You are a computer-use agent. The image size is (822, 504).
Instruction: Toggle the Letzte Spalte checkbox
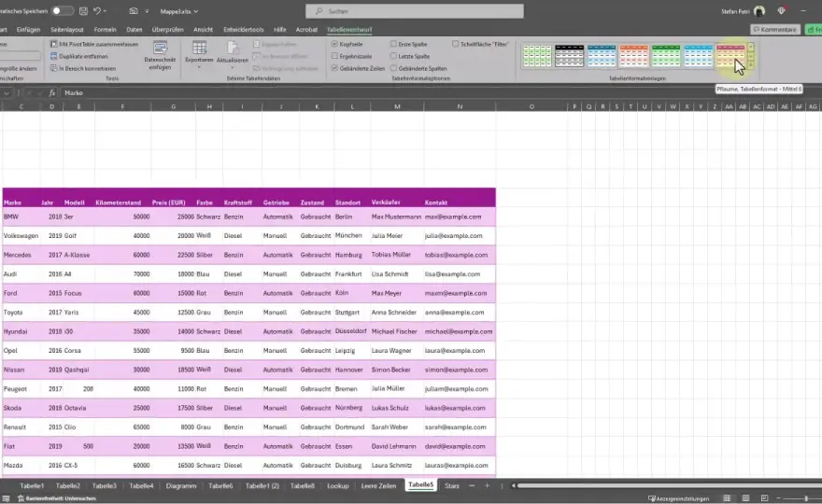pos(393,56)
